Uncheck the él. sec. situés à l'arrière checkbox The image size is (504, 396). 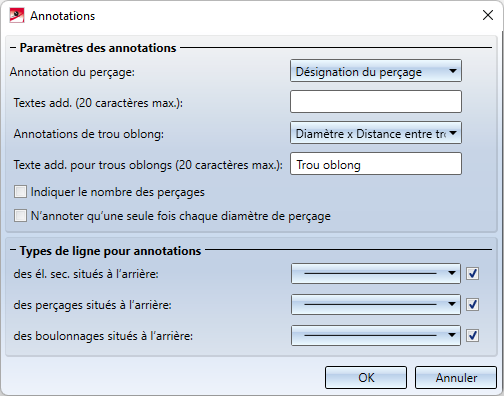472,274
